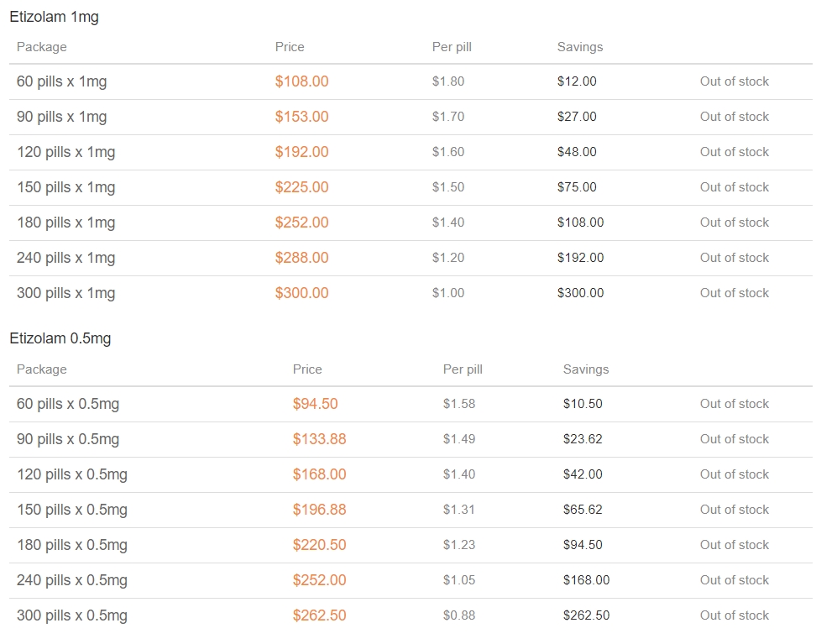Click the $75.00 savings value
The image size is (837, 644).
click(577, 187)
